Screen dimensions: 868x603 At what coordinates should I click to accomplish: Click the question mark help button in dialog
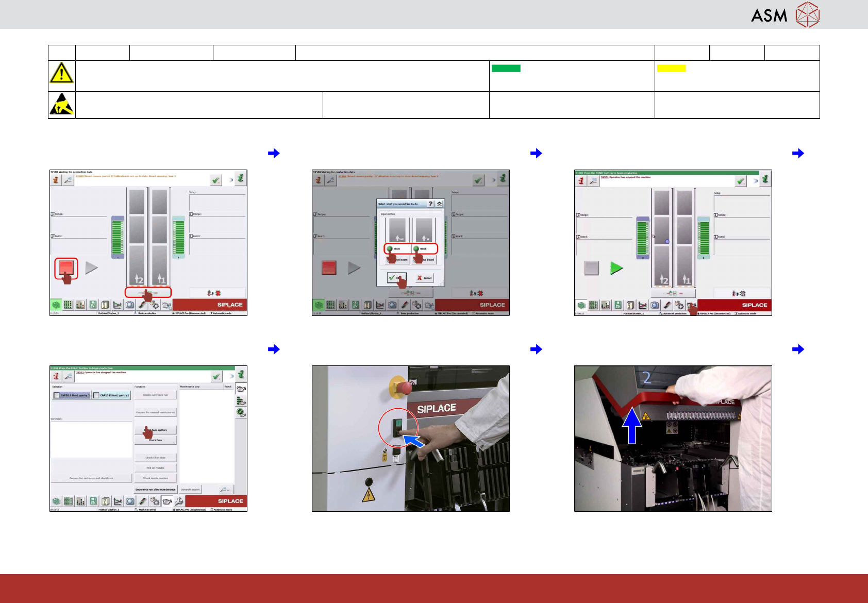(x=430, y=204)
